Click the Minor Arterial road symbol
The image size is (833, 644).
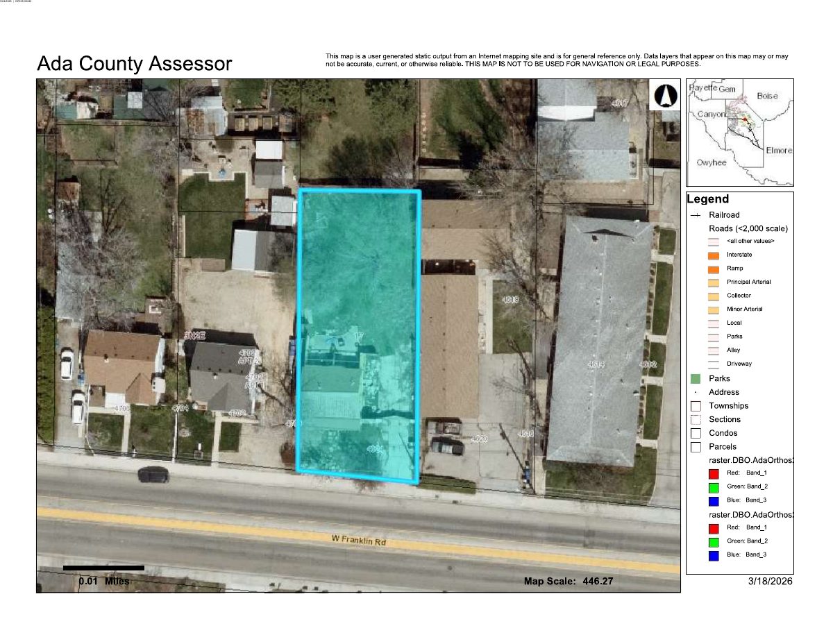click(714, 309)
